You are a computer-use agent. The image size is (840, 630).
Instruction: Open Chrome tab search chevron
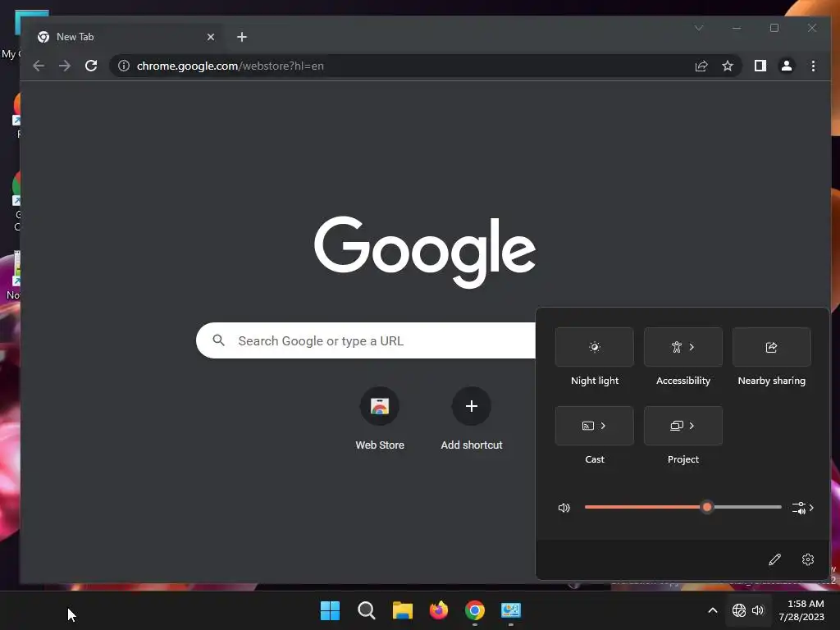[x=699, y=28]
